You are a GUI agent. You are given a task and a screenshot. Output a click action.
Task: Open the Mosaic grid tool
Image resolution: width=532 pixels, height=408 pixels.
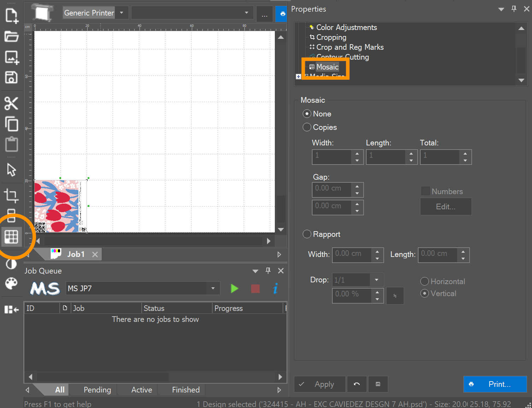(x=11, y=236)
